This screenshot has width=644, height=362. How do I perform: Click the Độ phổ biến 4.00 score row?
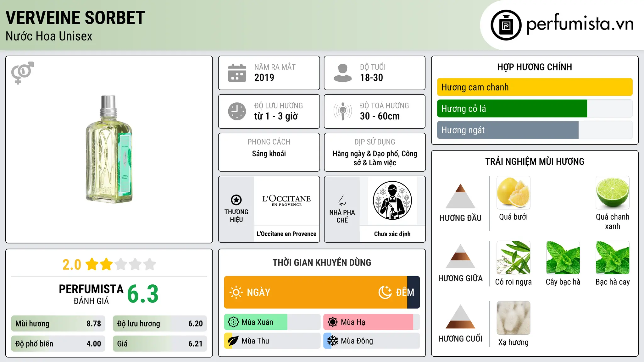[x=58, y=344]
